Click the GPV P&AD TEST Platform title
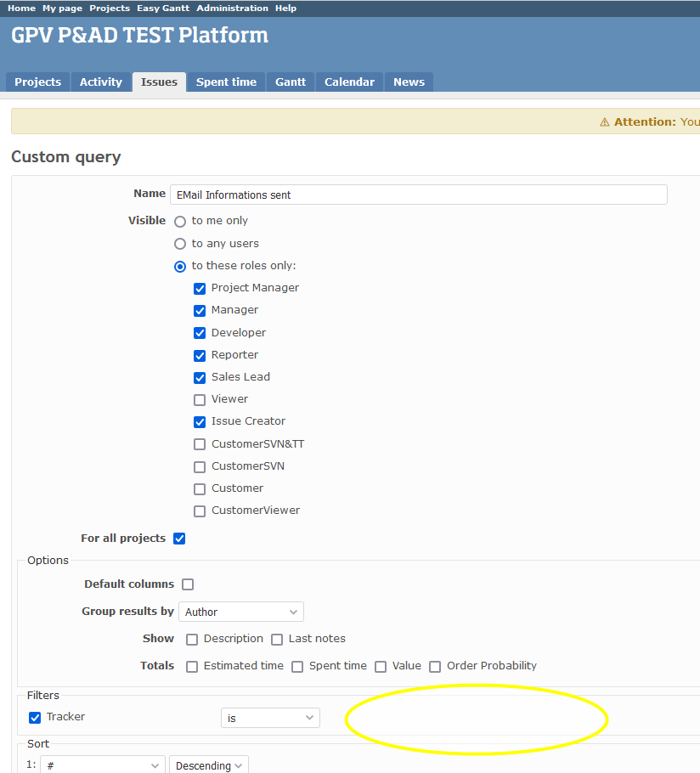This screenshot has height=773, width=700. 140,35
